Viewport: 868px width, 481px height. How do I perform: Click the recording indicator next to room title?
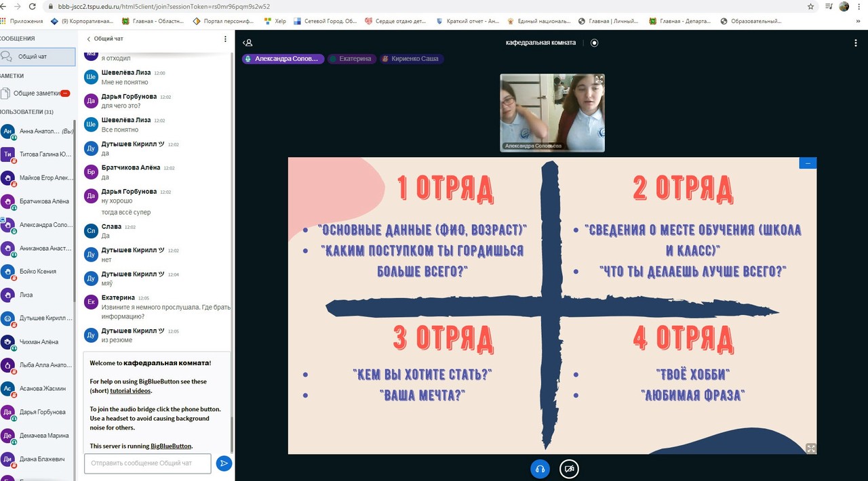click(x=595, y=43)
